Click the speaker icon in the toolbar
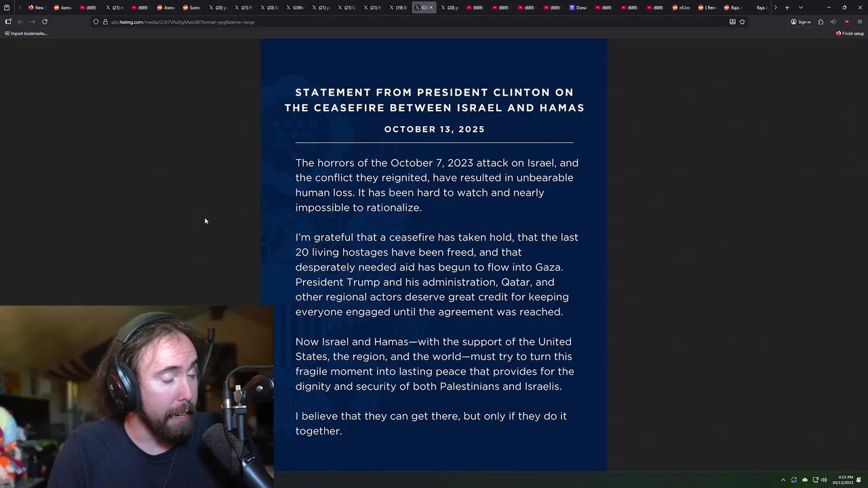 pos(833,22)
